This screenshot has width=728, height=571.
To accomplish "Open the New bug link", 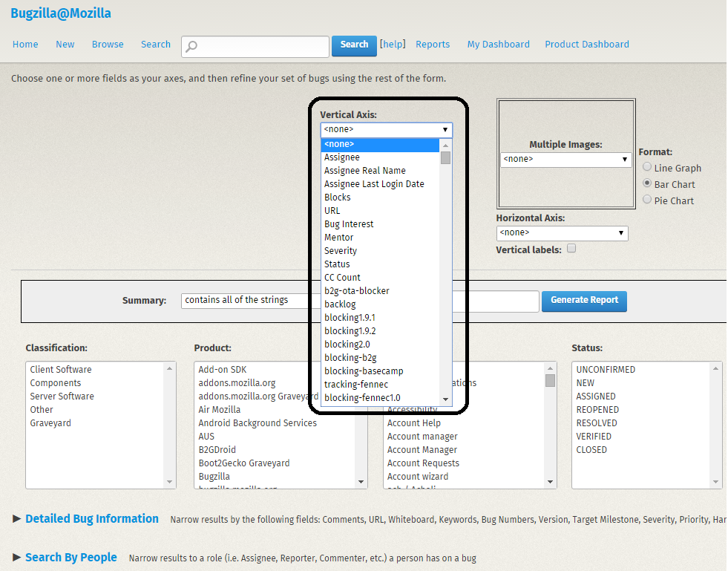I will (65, 44).
